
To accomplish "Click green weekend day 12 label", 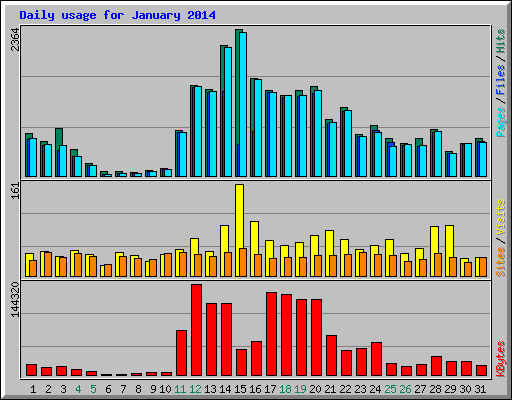I will (195, 389).
